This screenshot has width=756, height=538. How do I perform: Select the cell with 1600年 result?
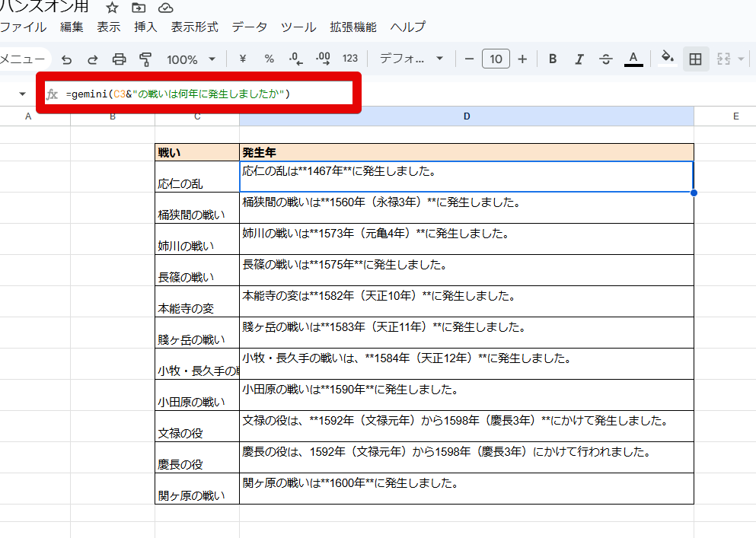click(467, 489)
